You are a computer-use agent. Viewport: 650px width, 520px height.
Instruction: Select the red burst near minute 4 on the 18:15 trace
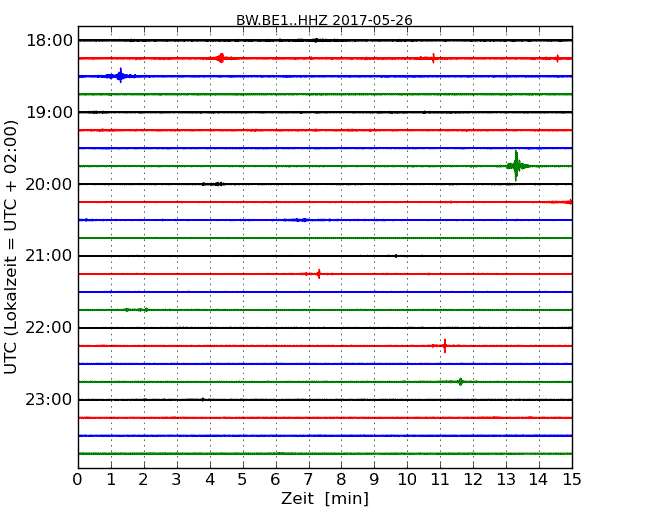(x=221, y=58)
